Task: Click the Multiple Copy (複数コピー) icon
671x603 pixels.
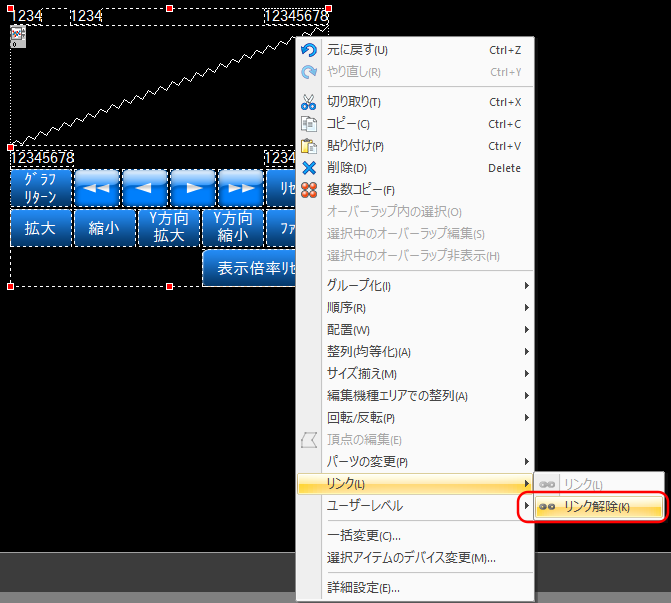Action: pos(309,190)
